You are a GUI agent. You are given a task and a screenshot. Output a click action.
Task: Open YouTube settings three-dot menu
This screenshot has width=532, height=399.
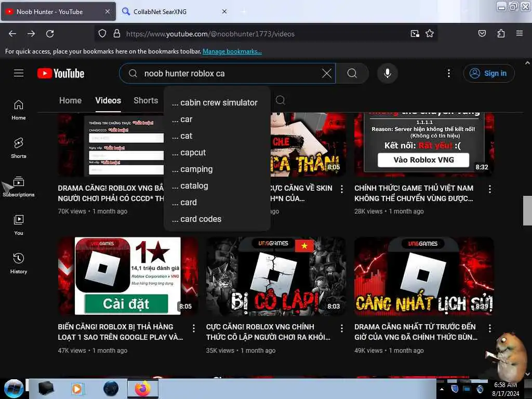coord(448,73)
